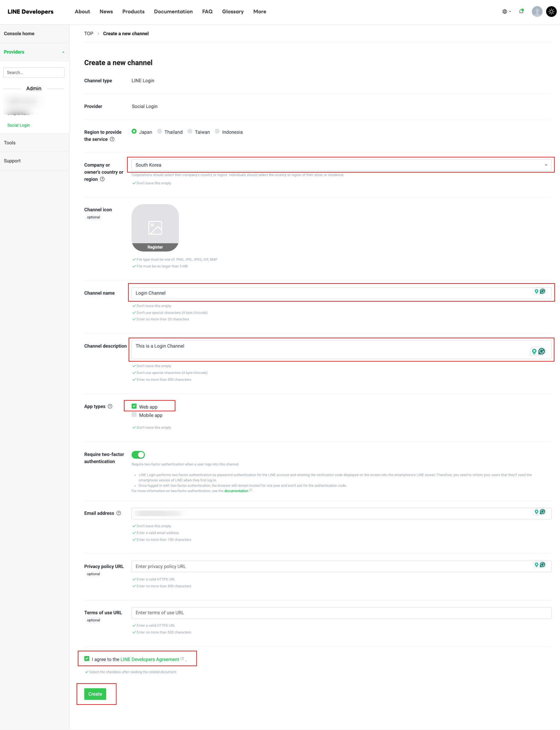Collapse the Providers section arrow

63,52
